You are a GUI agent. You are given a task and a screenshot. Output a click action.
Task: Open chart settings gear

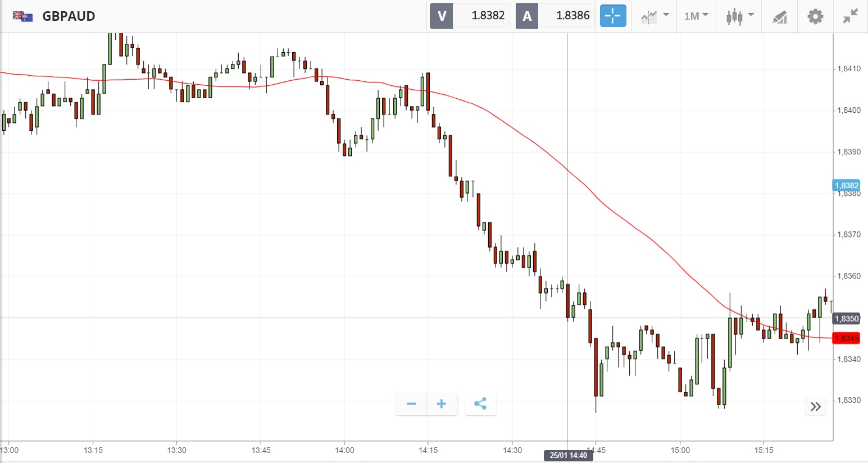pos(815,16)
